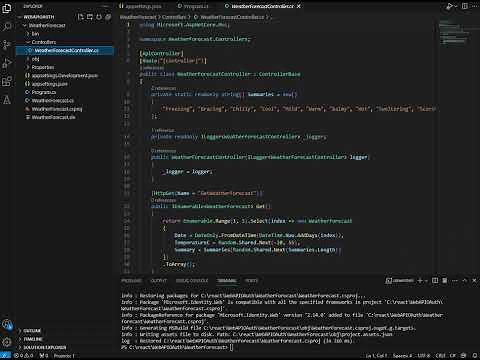Open appsettings.Development.json in the file tree
This screenshot has width=480, height=360.
(x=65, y=76)
